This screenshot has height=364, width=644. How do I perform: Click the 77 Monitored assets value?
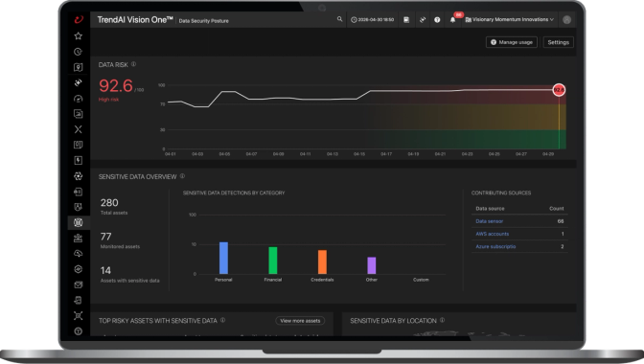point(106,237)
